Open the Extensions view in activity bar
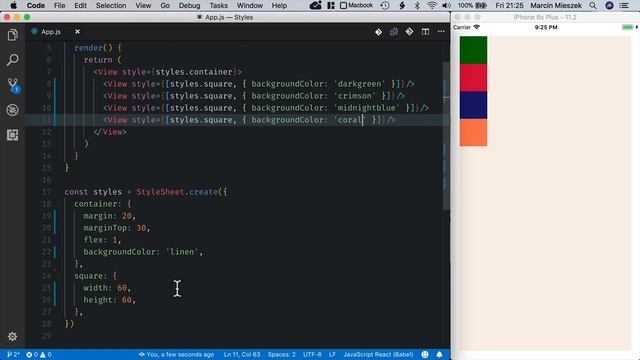The width and height of the screenshot is (640, 360). click(13, 135)
